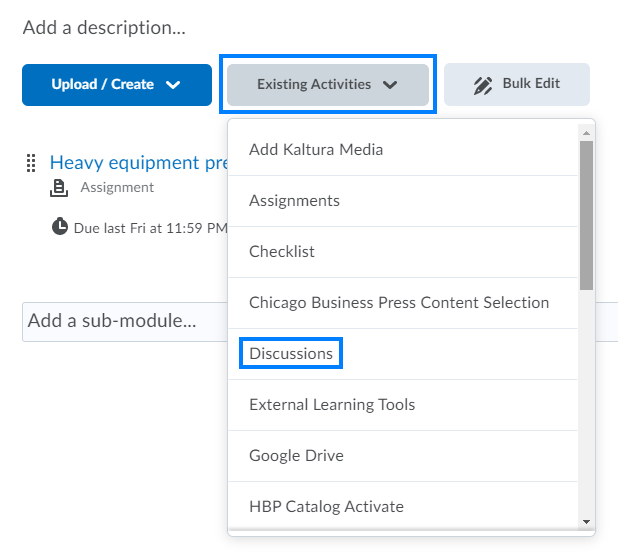Click the clock due date icon
The width and height of the screenshot is (618, 553).
60,227
